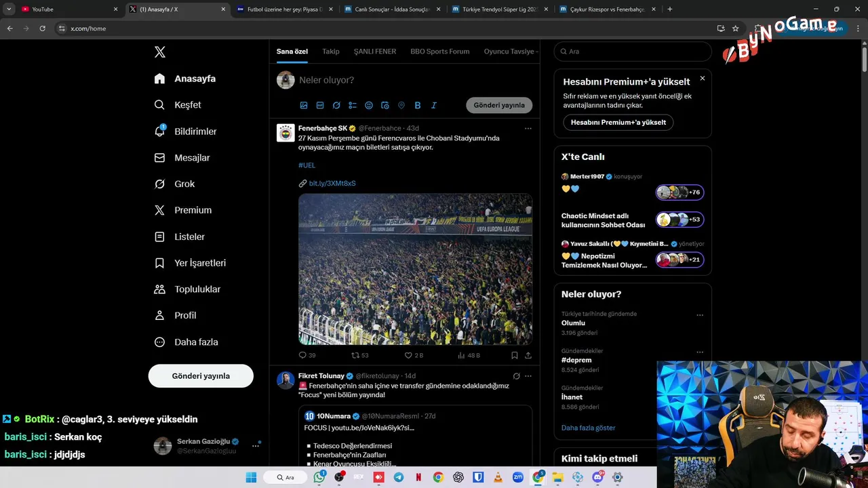Join Merter1907 live space
868x488 pixels.
point(679,192)
